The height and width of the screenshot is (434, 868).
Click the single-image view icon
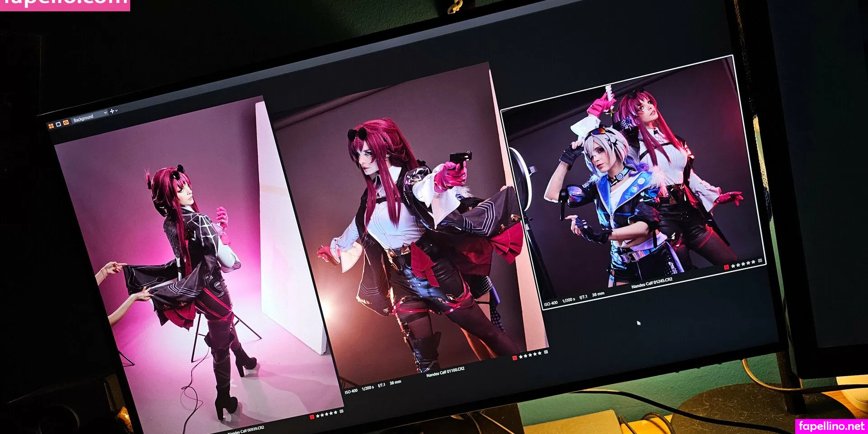pos(58,124)
